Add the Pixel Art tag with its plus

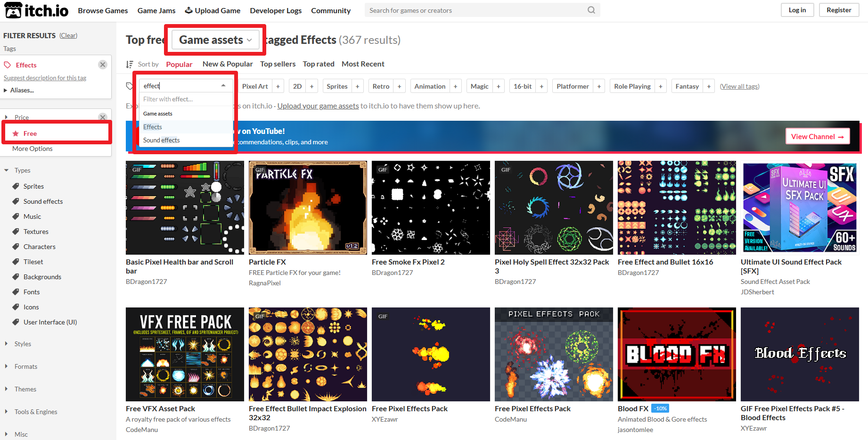tap(278, 86)
